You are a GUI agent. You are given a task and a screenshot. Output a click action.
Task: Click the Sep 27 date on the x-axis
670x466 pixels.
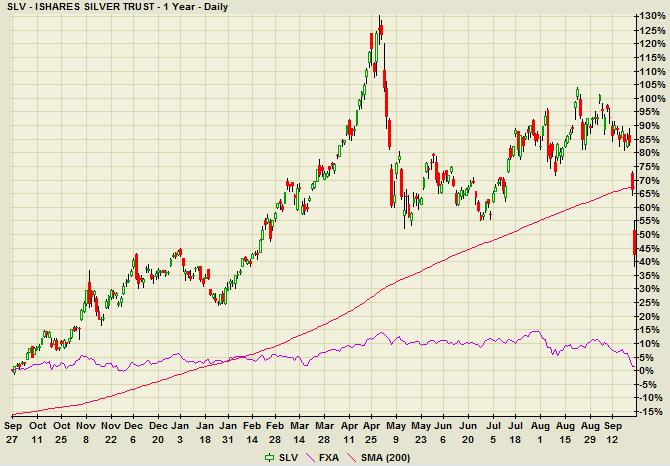click(x=14, y=432)
